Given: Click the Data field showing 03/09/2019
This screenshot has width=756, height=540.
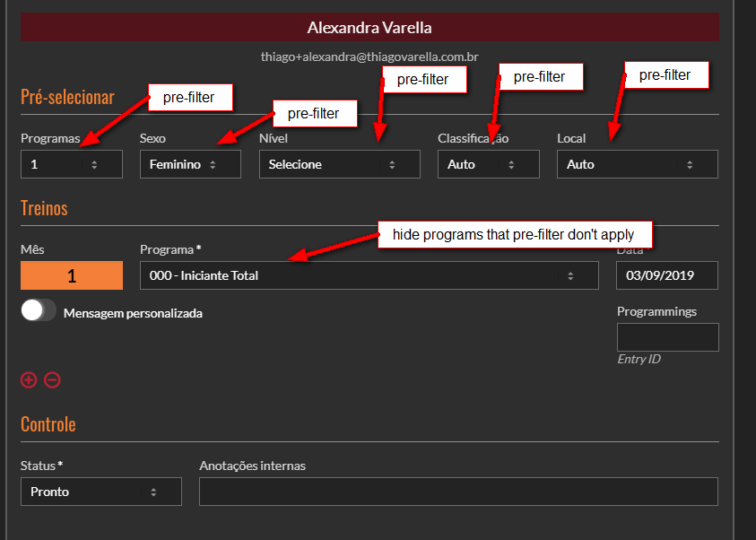Looking at the screenshot, I should pyautogui.click(x=666, y=275).
